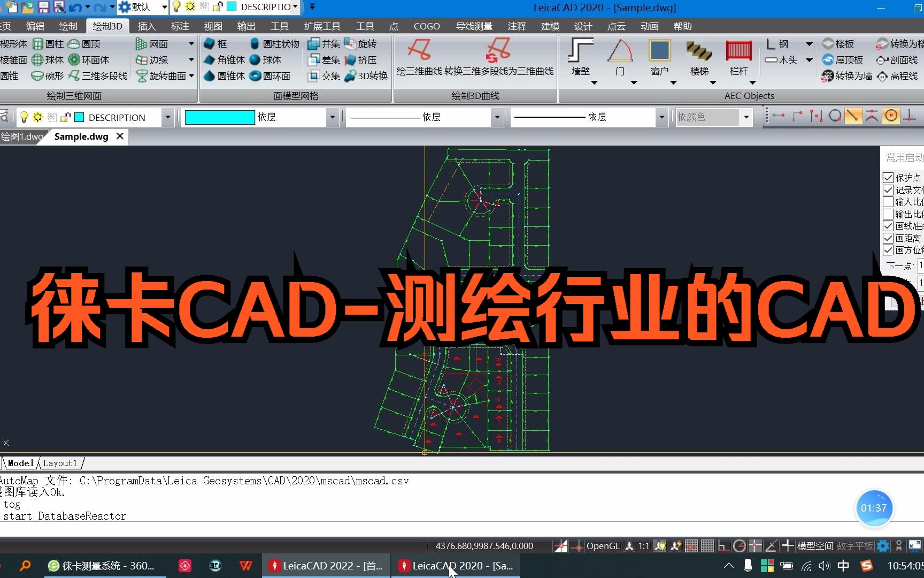Click the coordinates readout in status bar
Image resolution: width=924 pixels, height=578 pixels.
(484, 546)
